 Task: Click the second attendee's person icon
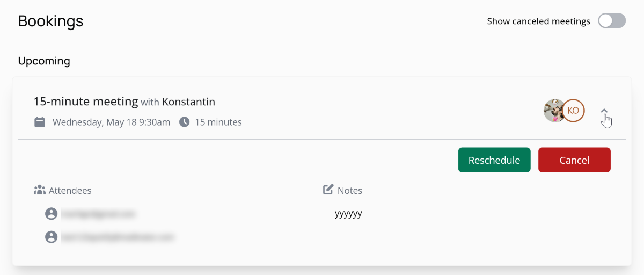tap(51, 237)
